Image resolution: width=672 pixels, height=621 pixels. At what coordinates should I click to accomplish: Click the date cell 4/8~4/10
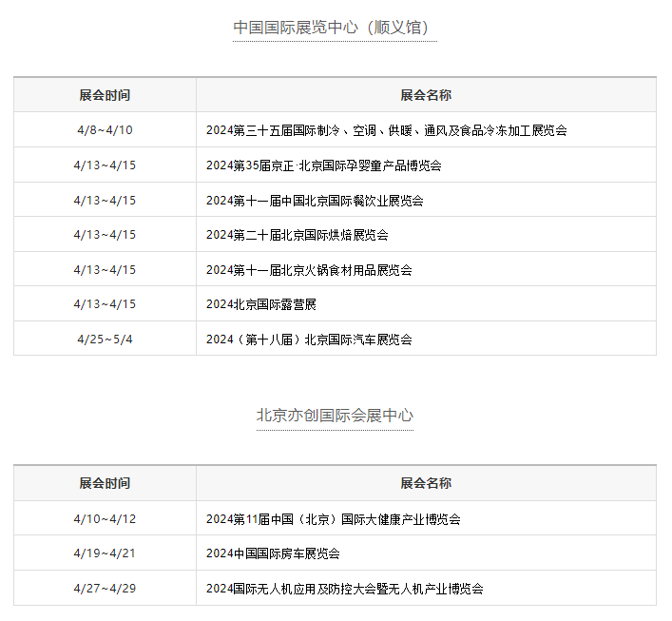coord(105,130)
